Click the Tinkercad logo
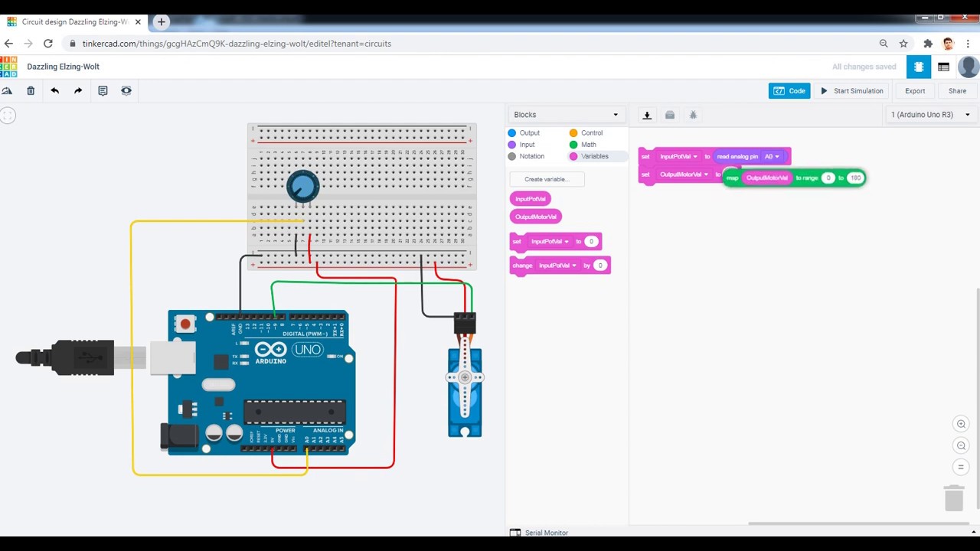980x551 pixels. [x=8, y=67]
